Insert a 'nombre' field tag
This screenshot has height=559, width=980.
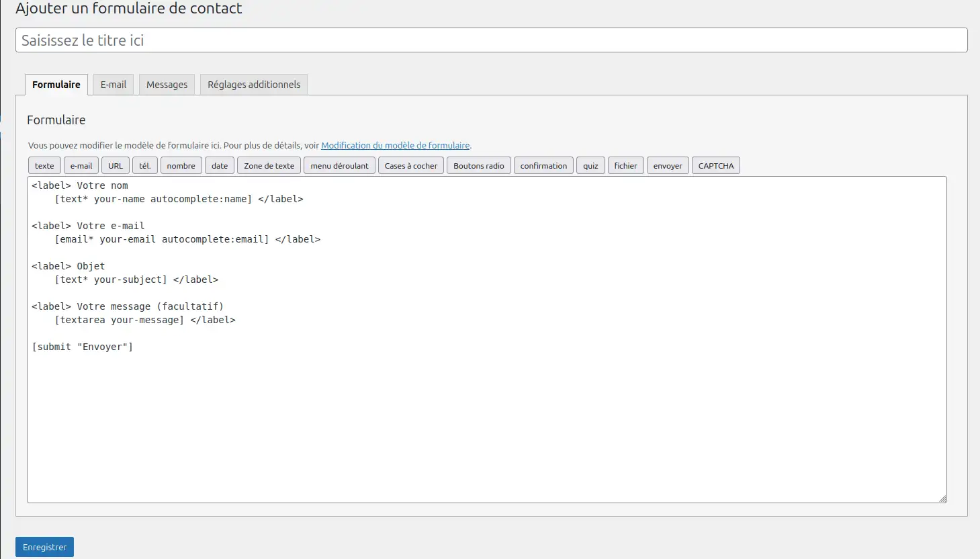pyautogui.click(x=181, y=166)
